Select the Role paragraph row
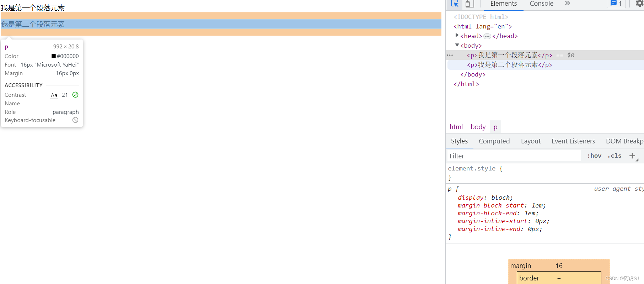The image size is (644, 284). click(x=42, y=112)
